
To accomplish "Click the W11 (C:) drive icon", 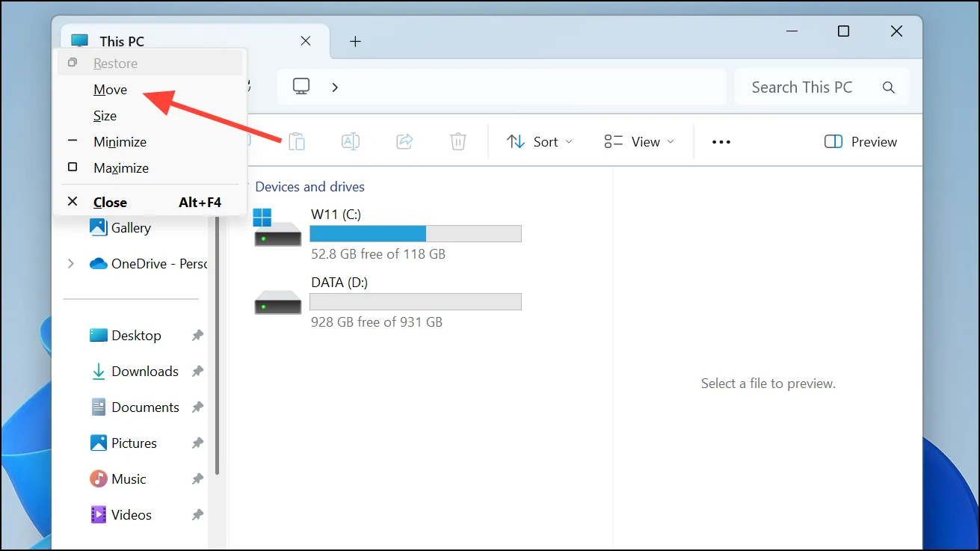I will click(277, 228).
